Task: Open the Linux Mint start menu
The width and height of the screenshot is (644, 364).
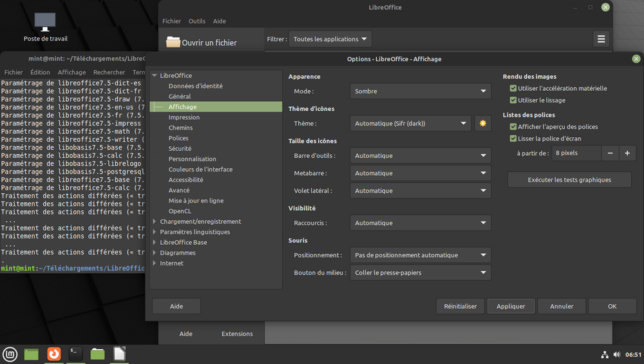Action: [x=10, y=354]
